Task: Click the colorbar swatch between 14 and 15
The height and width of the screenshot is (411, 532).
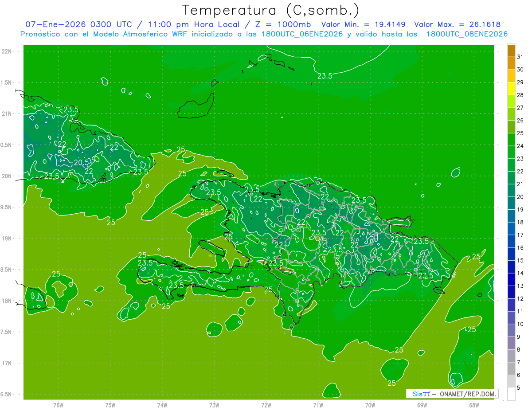Action: pyautogui.click(x=511, y=266)
